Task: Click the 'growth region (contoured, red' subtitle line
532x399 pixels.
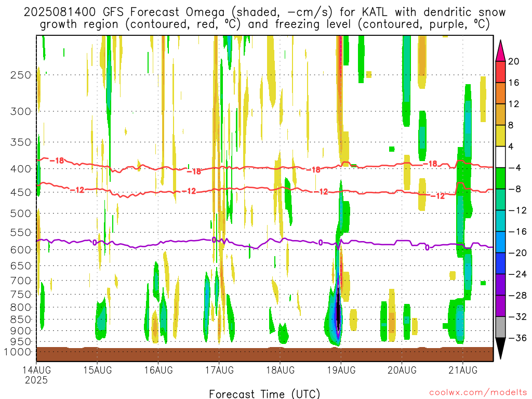Action: [x=264, y=24]
